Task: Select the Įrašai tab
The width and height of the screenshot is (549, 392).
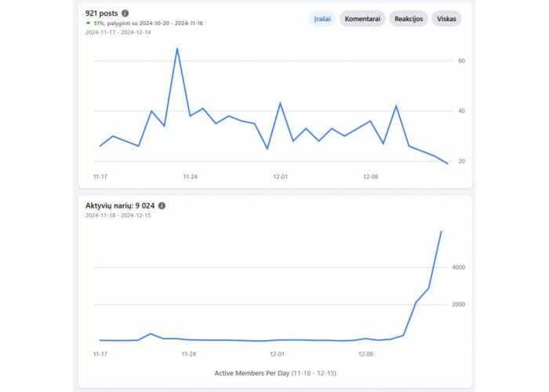Action: pos(322,19)
